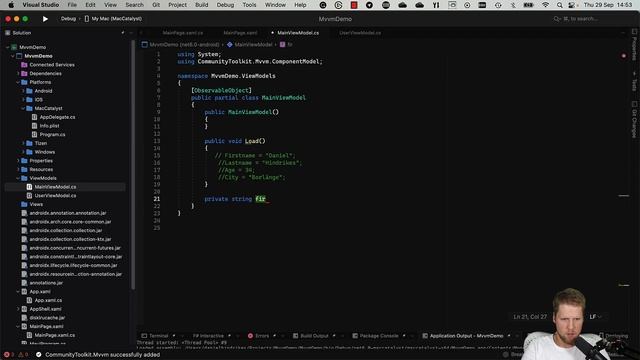Open the File menu
640x360 pixels.
72,5
